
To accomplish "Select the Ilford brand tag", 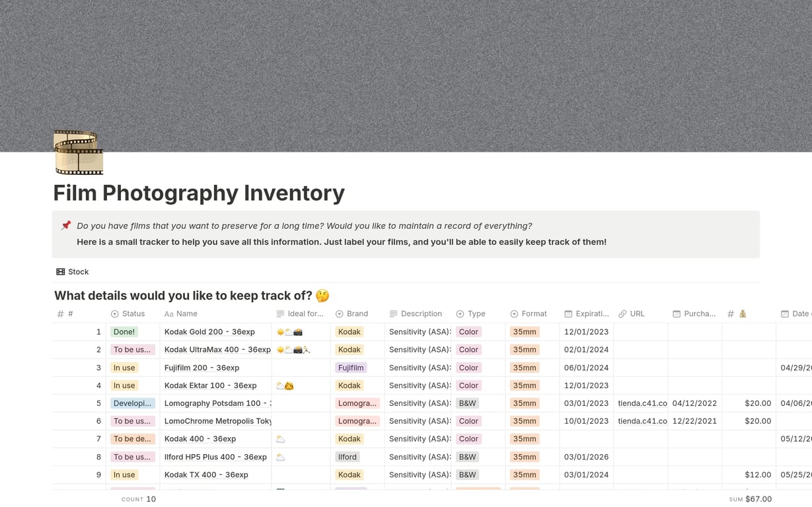I will coord(348,457).
